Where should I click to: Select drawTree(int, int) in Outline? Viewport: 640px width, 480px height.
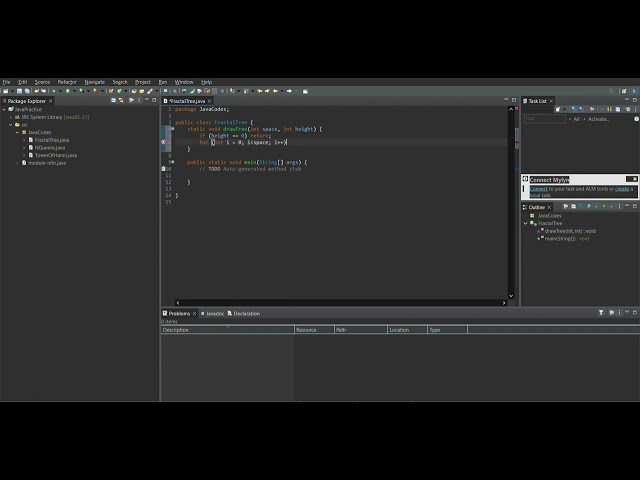tap(570, 231)
